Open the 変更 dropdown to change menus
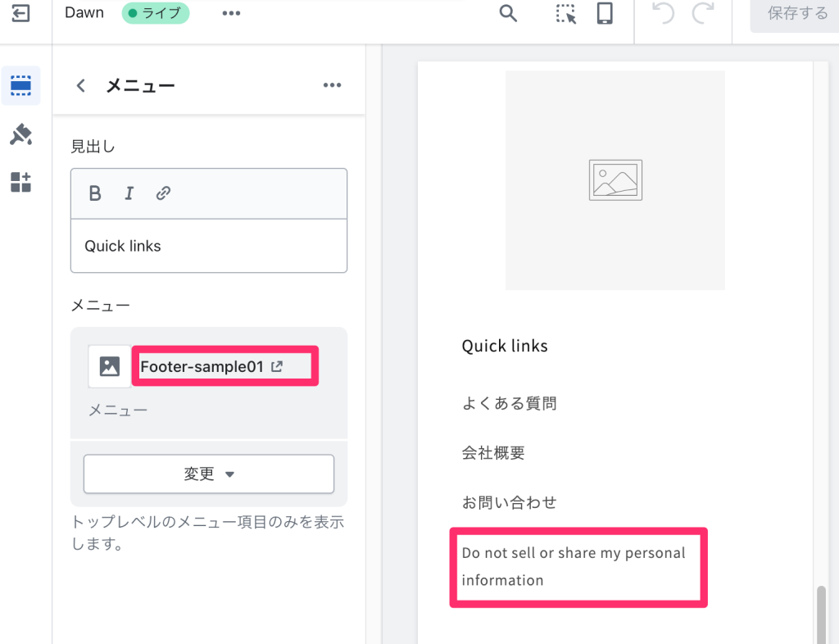 pyautogui.click(x=208, y=474)
